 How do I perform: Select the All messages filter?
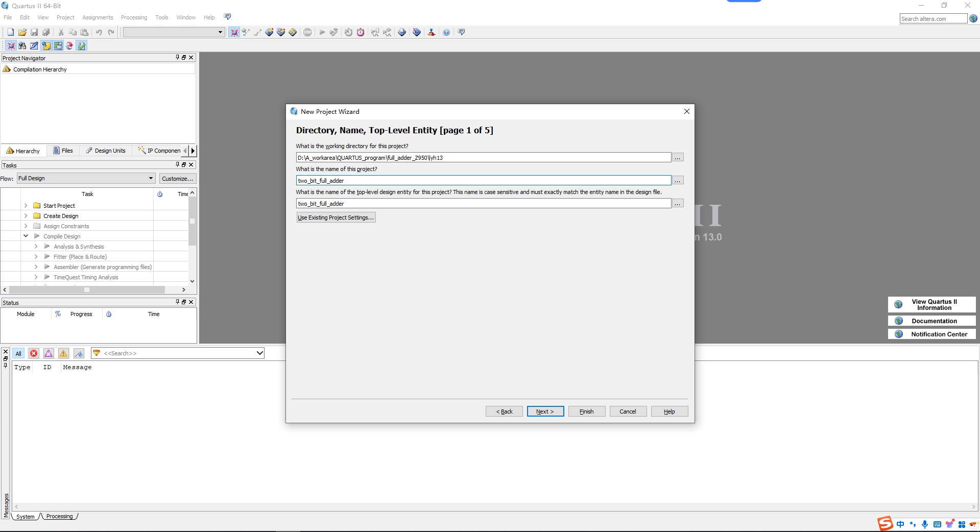(x=18, y=353)
